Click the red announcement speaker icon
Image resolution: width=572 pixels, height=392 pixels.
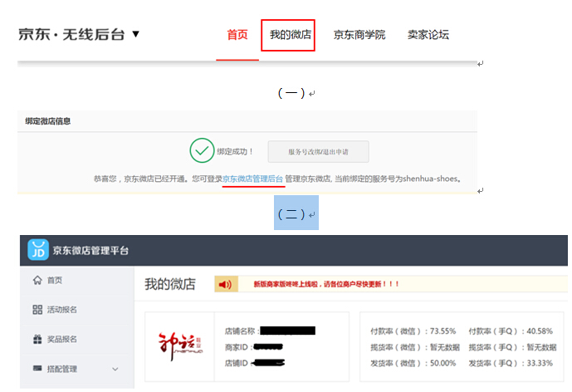point(226,284)
